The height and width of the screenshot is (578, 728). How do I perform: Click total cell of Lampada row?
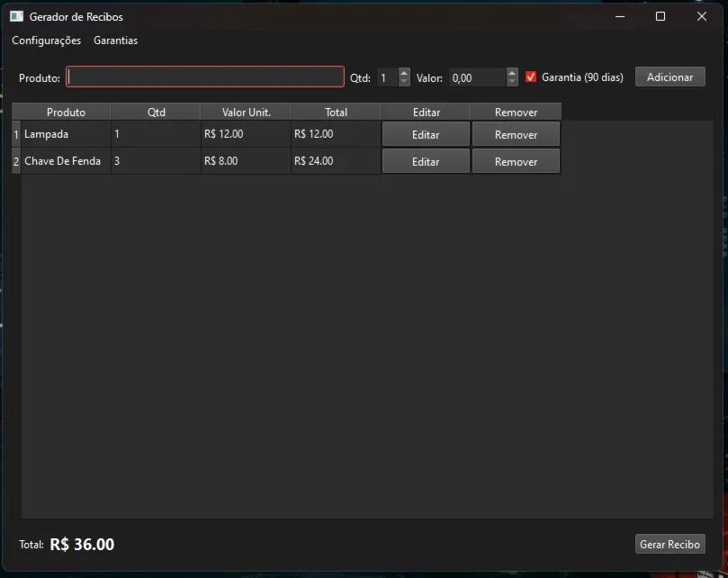tap(336, 134)
